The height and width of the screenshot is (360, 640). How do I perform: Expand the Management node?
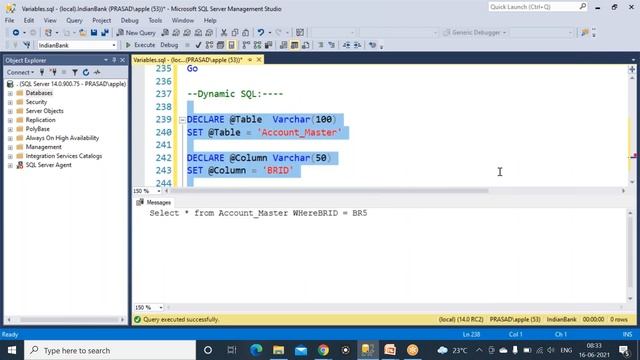tap(10, 147)
